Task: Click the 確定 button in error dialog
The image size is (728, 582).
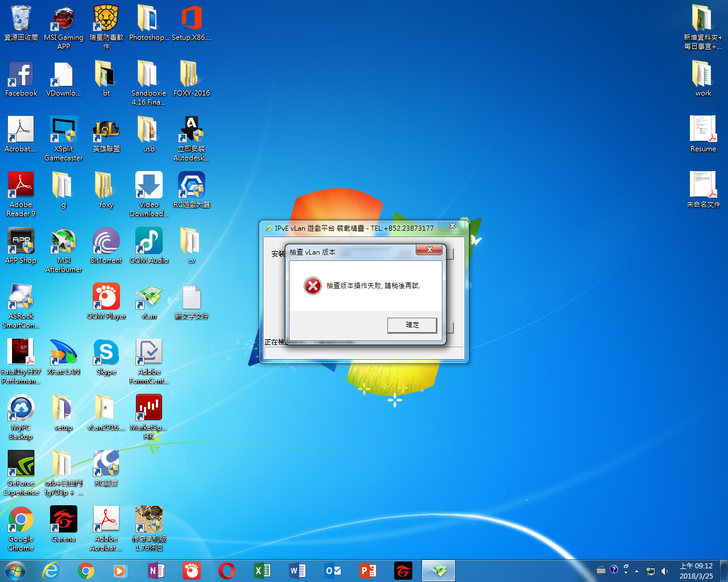Action: [412, 325]
